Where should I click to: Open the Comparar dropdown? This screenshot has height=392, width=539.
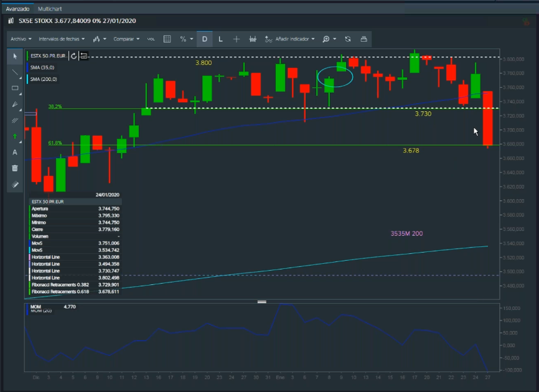click(126, 39)
